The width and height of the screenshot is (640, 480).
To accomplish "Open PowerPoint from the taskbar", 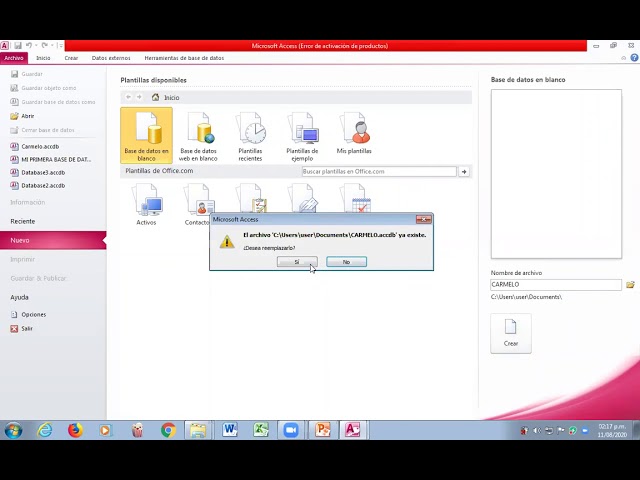I will pos(322,430).
